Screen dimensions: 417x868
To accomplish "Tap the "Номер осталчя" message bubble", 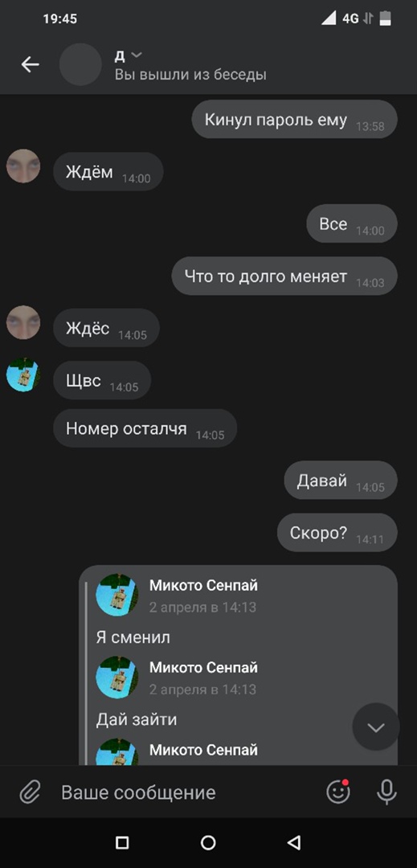I will click(145, 428).
